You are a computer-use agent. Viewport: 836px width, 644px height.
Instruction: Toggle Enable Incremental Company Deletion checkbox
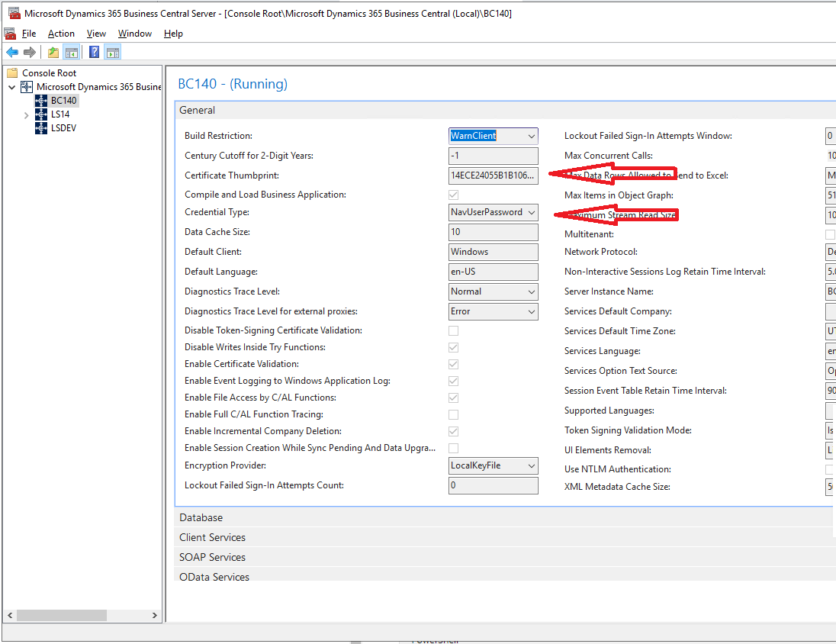pyautogui.click(x=454, y=432)
